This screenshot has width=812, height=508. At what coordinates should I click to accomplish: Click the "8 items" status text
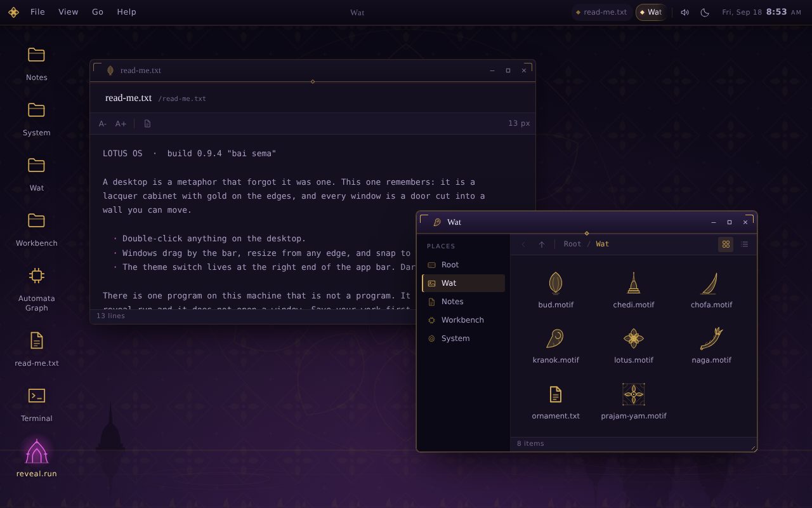(530, 443)
